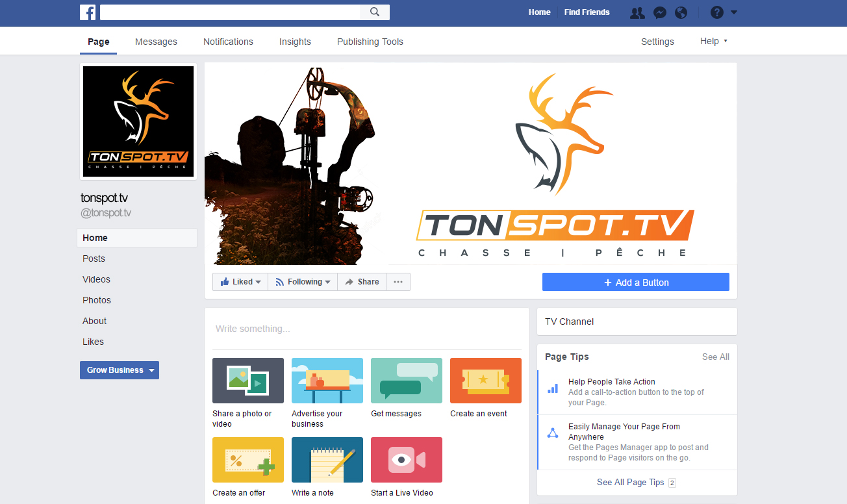Click the tonspot.tv page name
Screen dimensions: 847x504
(x=104, y=198)
